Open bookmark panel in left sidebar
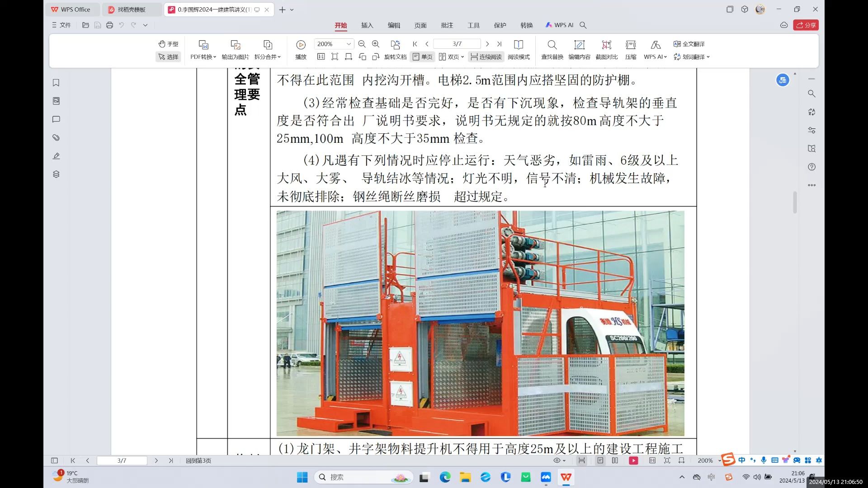Image resolution: width=868 pixels, height=488 pixels. pyautogui.click(x=56, y=83)
